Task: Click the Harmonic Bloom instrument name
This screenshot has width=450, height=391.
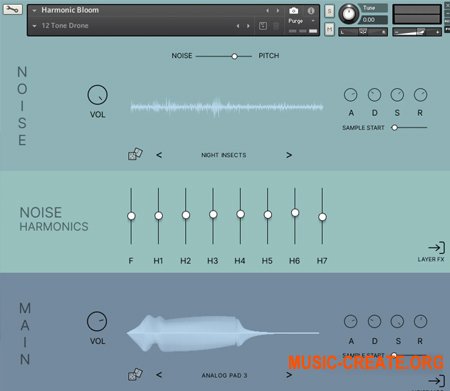Action: tap(70, 10)
